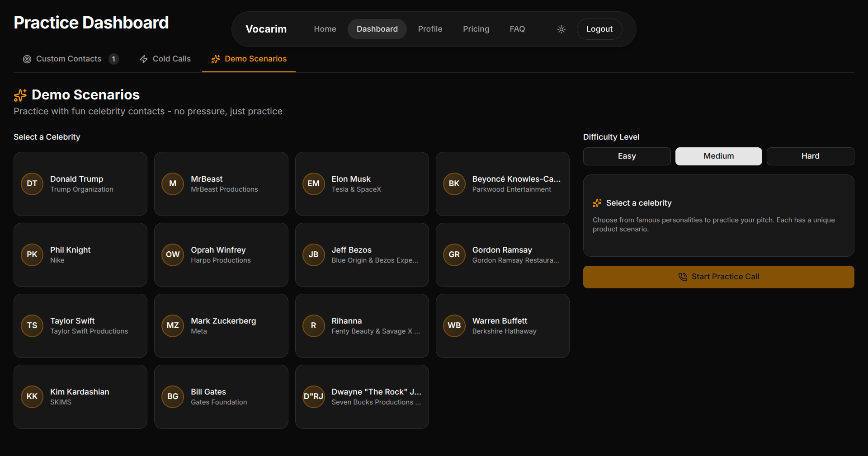Click the Select a Celebrity section label
The height and width of the screenshot is (456, 868).
tap(47, 137)
